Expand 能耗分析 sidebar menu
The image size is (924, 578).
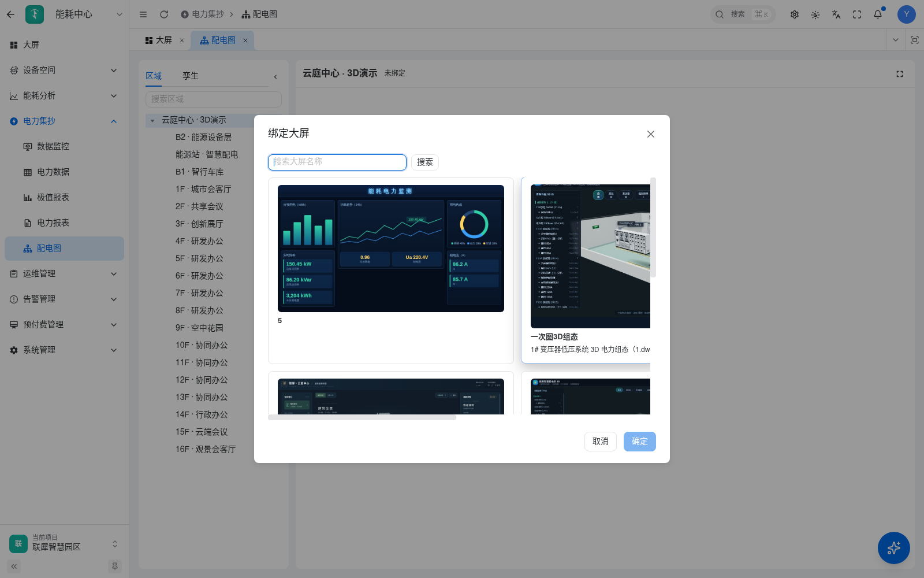pyautogui.click(x=64, y=95)
